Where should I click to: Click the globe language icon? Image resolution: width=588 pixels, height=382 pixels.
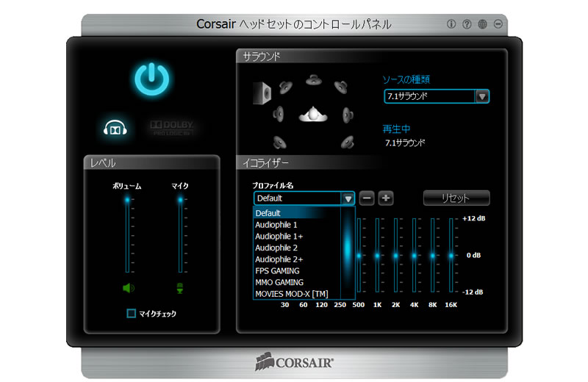[483, 24]
